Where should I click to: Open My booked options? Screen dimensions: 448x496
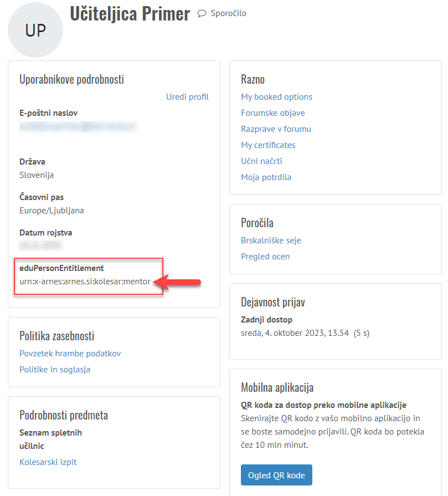276,97
